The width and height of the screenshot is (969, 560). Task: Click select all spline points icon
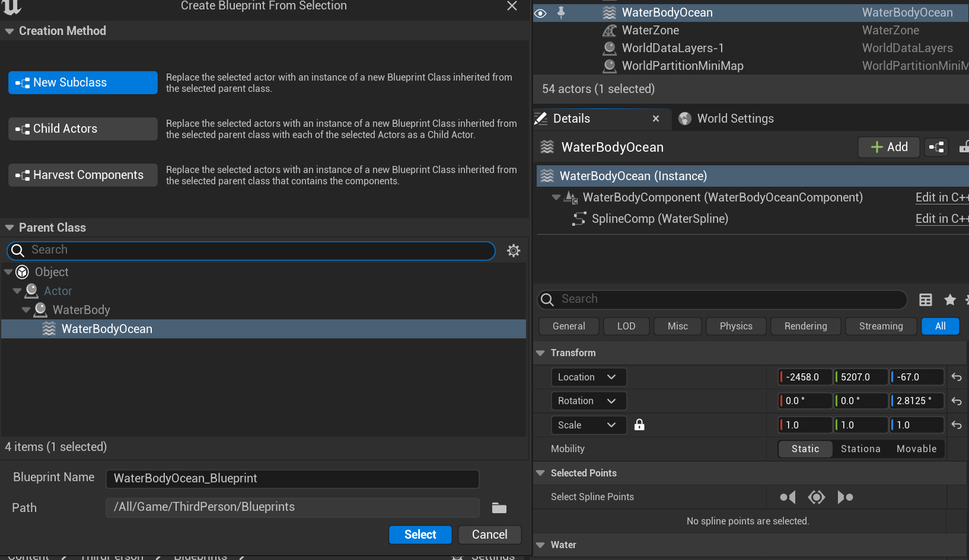tap(817, 497)
